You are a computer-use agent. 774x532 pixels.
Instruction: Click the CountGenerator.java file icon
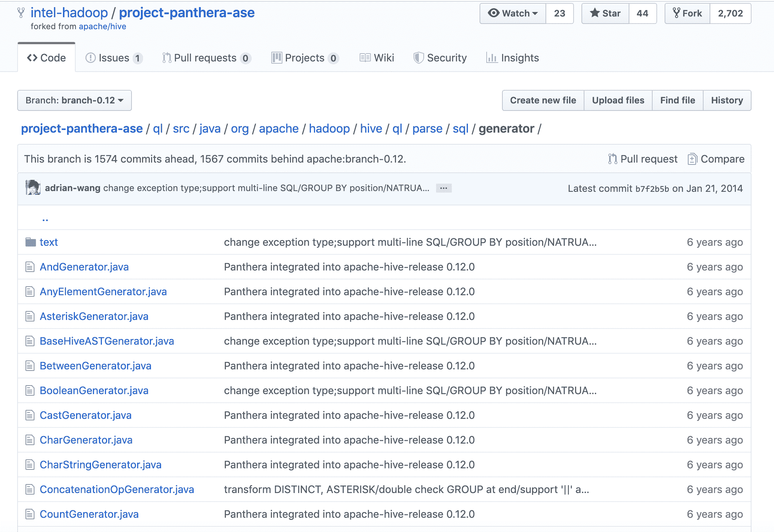point(30,514)
